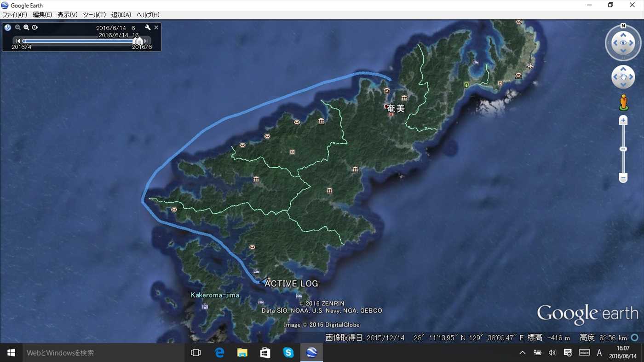The image size is (644, 362).
Task: Jump to start of time slider
Action: tap(18, 41)
